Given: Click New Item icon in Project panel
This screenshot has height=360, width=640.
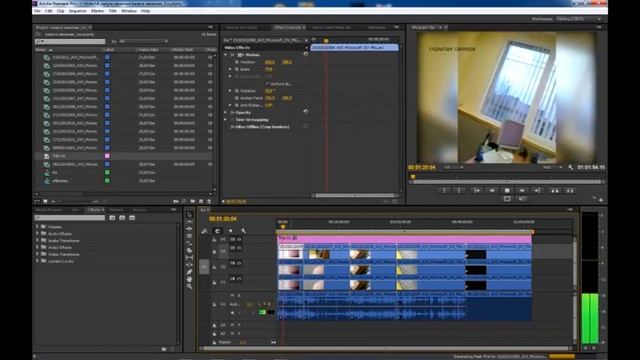Looking at the screenshot, I should 201,201.
